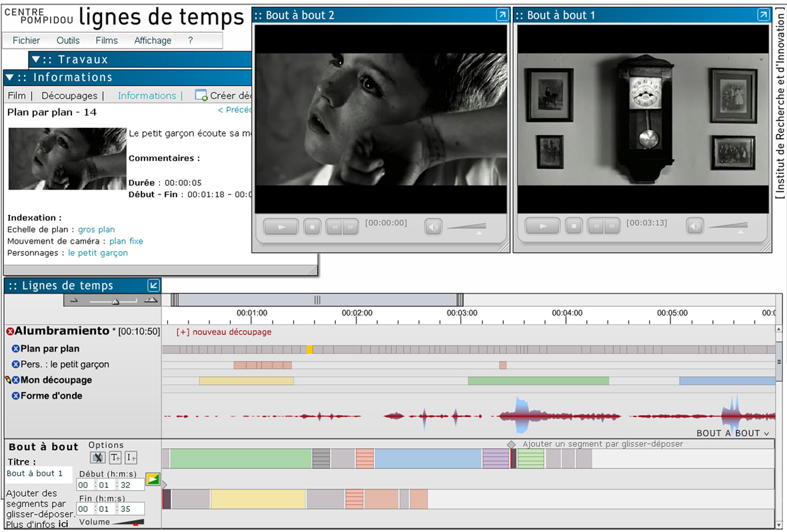Select the yellow segment in Mon découpage
787x532 pixels.
[x=247, y=381]
